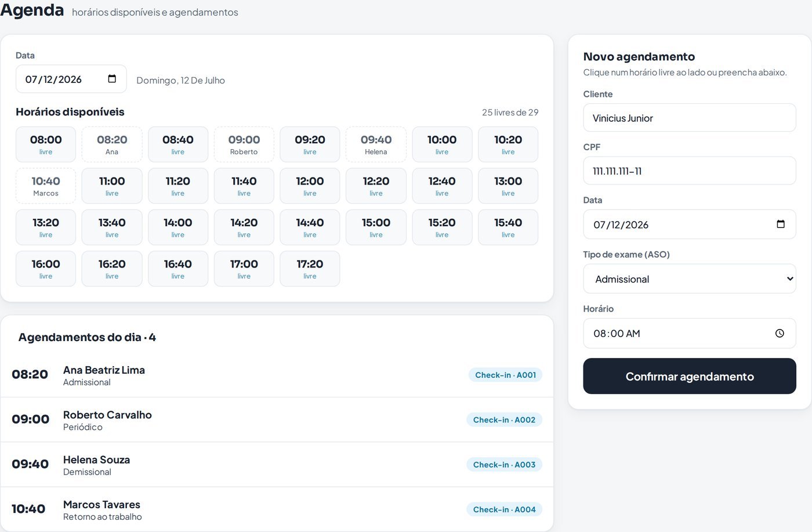
Task: Pick the 16:00 free slot
Action: click(x=46, y=269)
